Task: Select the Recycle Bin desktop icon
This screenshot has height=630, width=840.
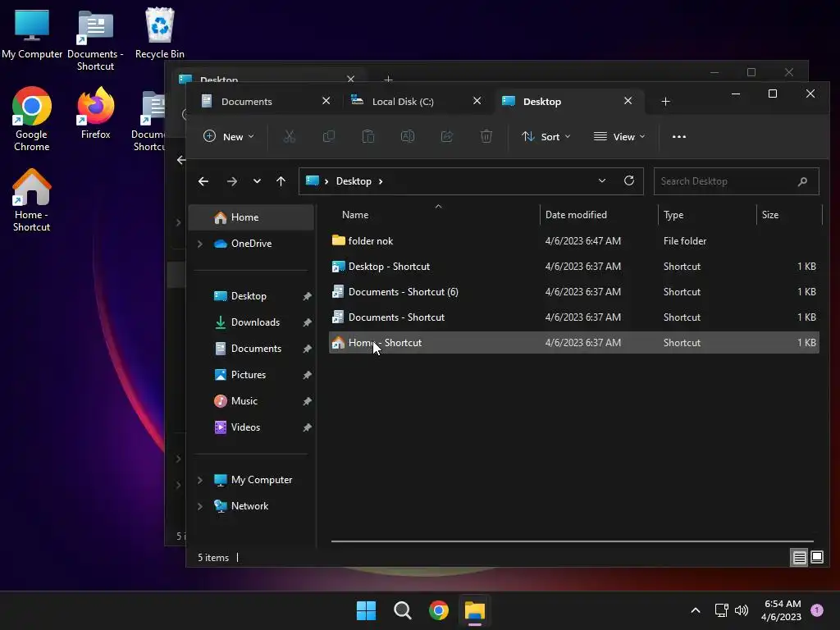Action: pos(160,33)
